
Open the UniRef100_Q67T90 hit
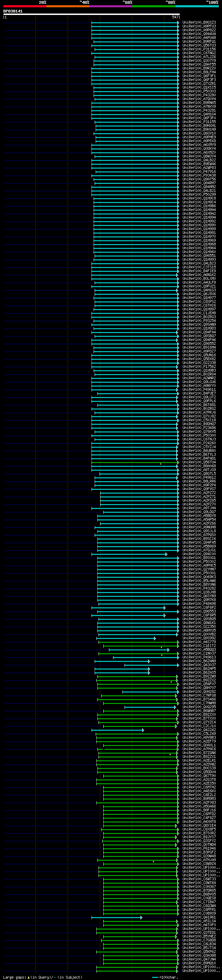(199, 776)
